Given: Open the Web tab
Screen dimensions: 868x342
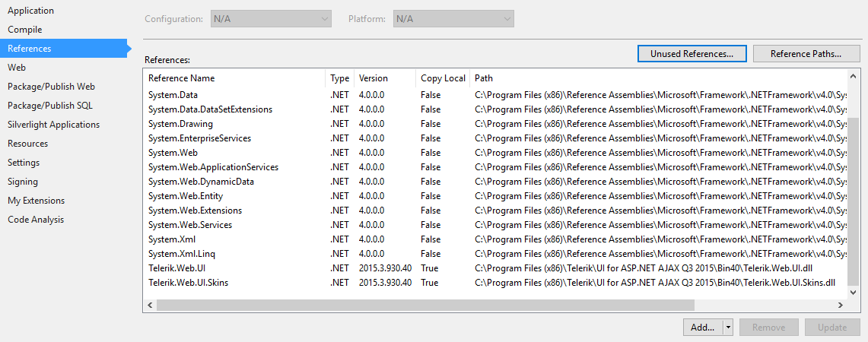Looking at the screenshot, I should (17, 68).
